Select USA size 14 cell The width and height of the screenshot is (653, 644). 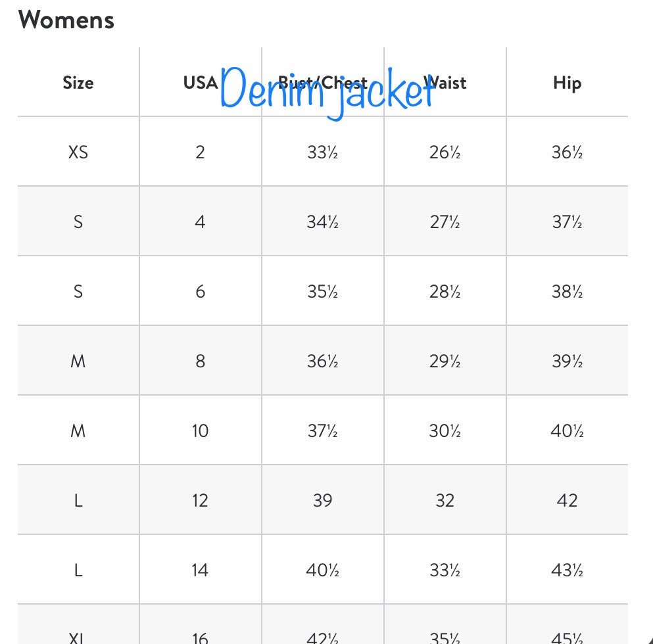pos(200,570)
